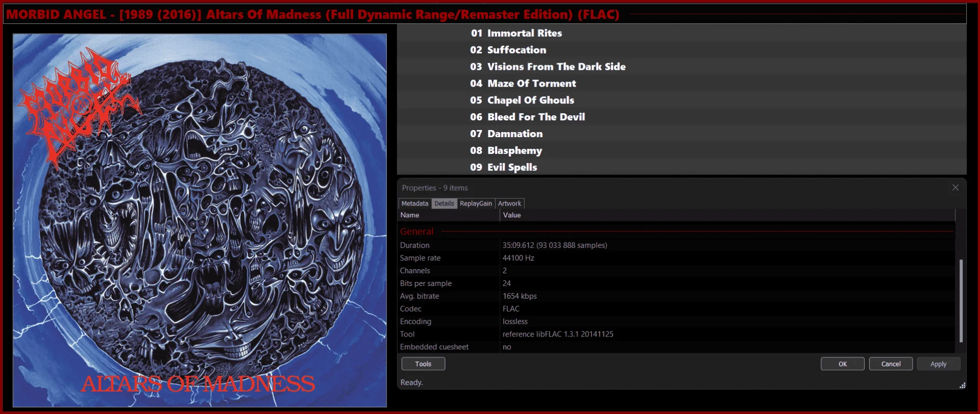Click the Altars Of Madness album cover
The image size is (980, 414).
coord(200,220)
